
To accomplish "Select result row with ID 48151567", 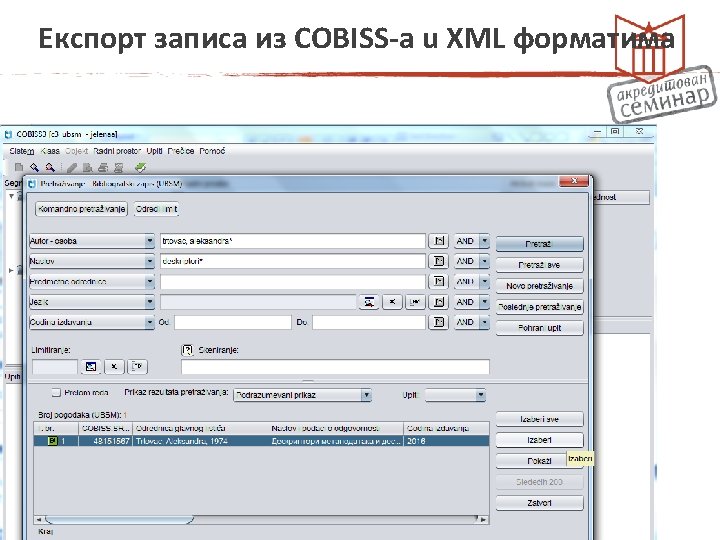I will click(262, 441).
